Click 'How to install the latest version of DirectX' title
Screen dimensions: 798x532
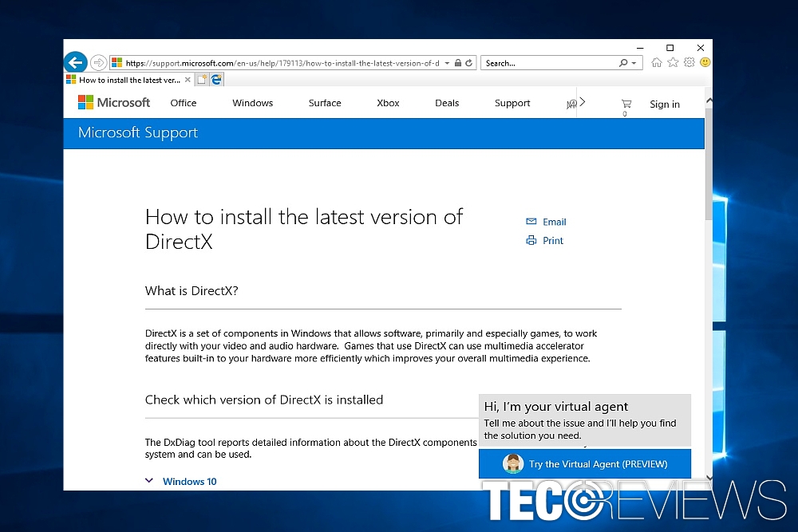point(304,230)
